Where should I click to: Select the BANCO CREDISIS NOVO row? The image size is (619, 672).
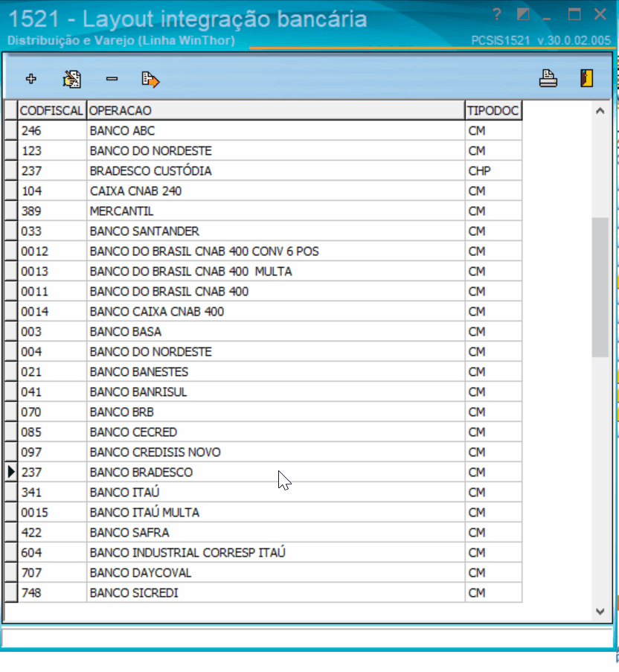tap(263, 452)
